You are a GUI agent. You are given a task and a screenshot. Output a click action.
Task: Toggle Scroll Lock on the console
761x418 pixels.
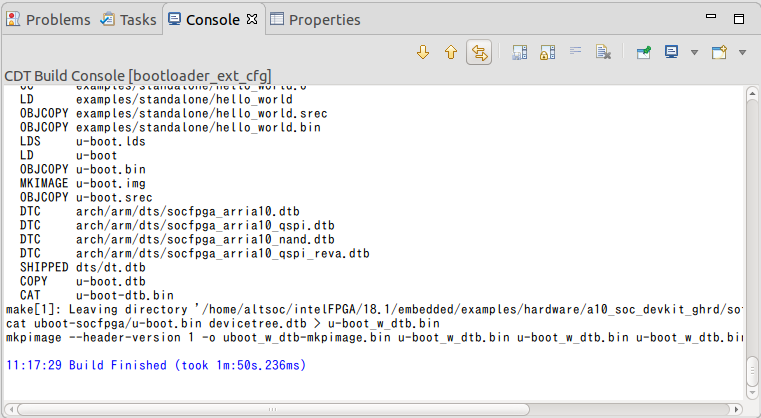(x=547, y=52)
